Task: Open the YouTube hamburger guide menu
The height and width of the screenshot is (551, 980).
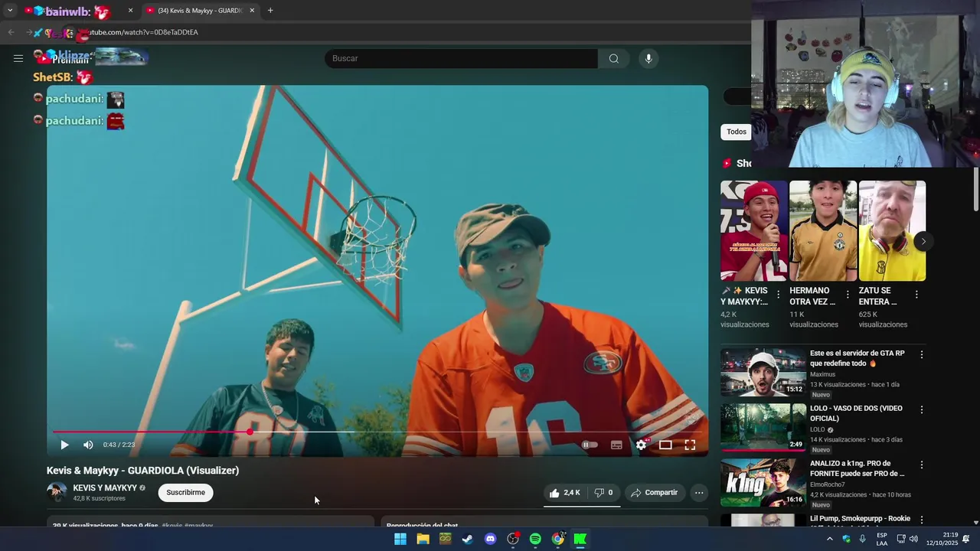Action: pos(18,58)
